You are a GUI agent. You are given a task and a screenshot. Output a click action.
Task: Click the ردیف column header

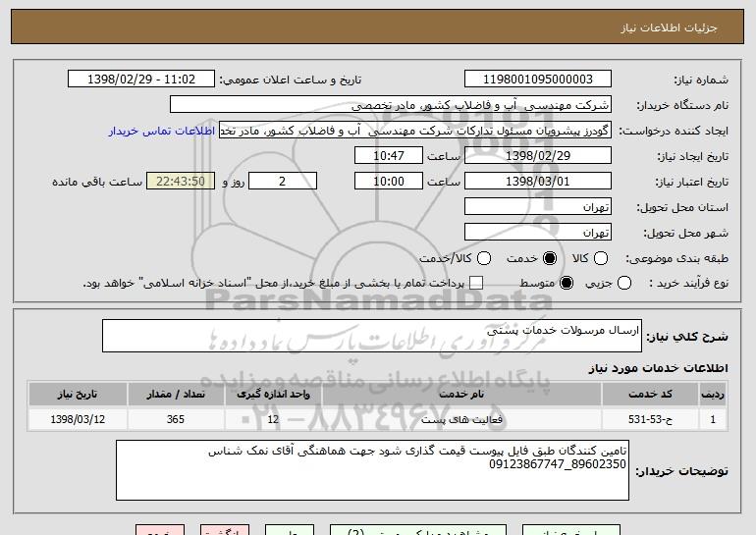[713, 395]
